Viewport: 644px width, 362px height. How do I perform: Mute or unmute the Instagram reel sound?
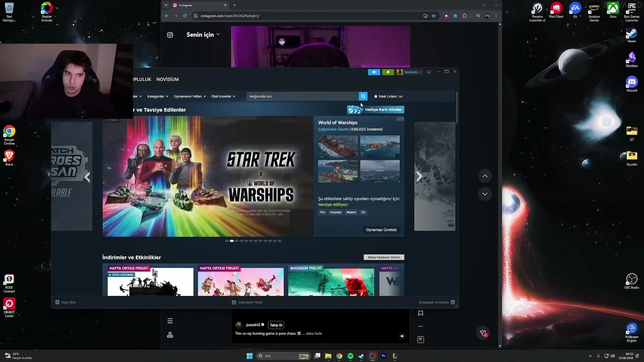(402, 336)
